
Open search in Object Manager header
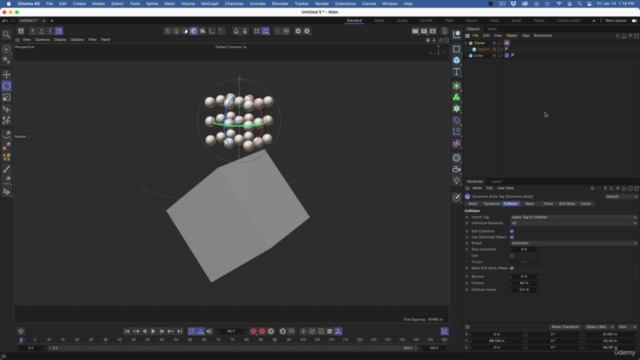pos(617,36)
